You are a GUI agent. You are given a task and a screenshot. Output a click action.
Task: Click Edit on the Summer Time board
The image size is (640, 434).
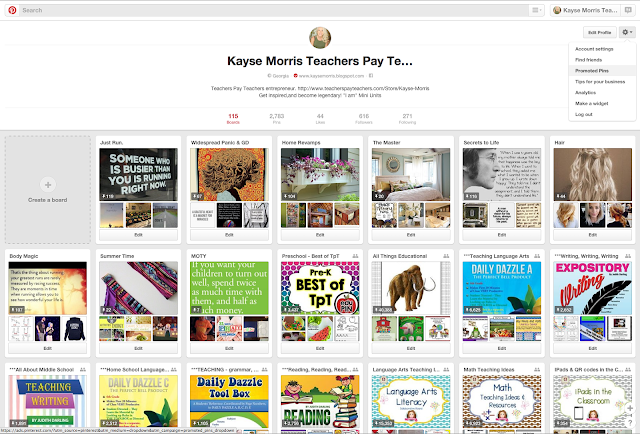pos(138,348)
